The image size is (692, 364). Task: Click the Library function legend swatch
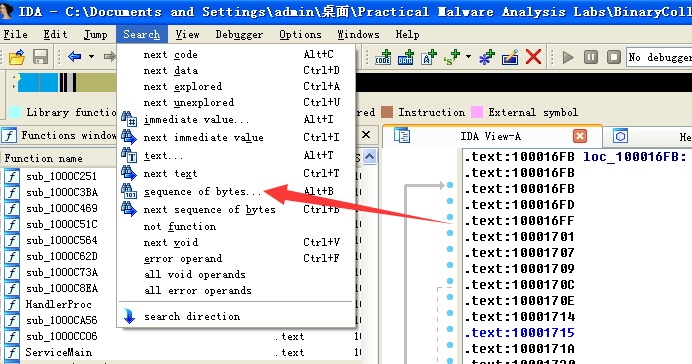coord(15,112)
